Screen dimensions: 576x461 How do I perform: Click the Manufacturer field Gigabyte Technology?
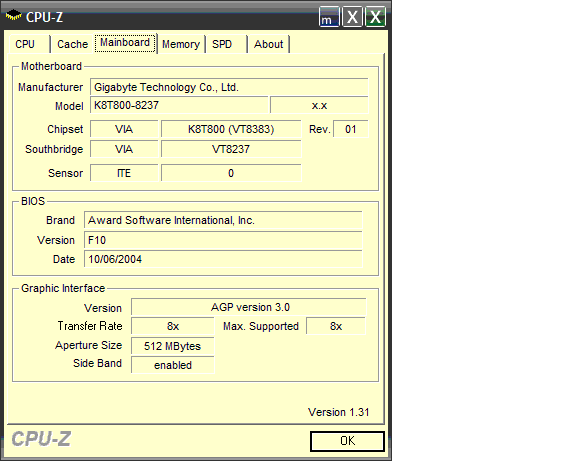coord(229,87)
